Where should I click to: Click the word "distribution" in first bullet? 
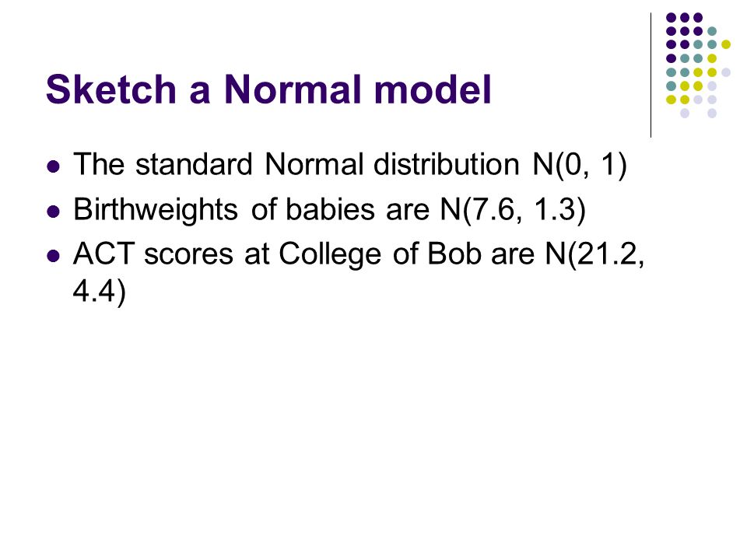click(x=446, y=164)
